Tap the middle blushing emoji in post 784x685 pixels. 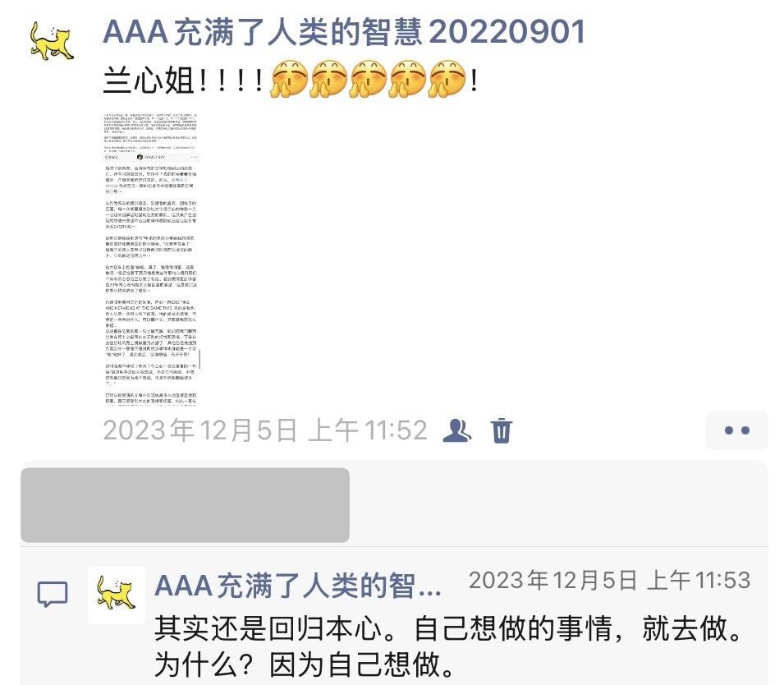point(369,79)
